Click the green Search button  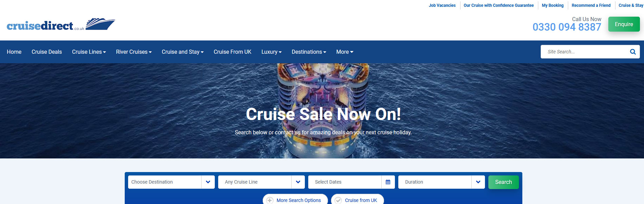(x=504, y=182)
